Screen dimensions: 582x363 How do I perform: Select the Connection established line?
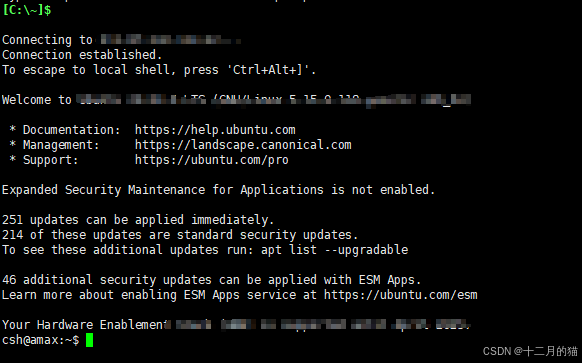(82, 55)
